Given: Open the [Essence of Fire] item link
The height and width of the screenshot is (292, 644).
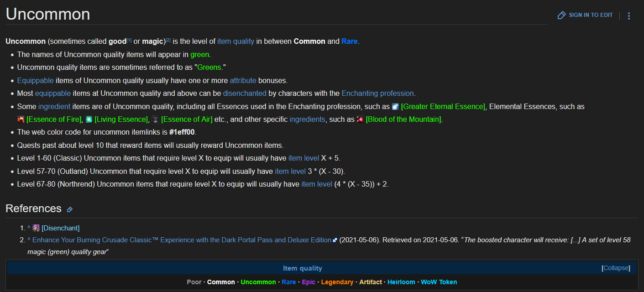Looking at the screenshot, I should [54, 120].
